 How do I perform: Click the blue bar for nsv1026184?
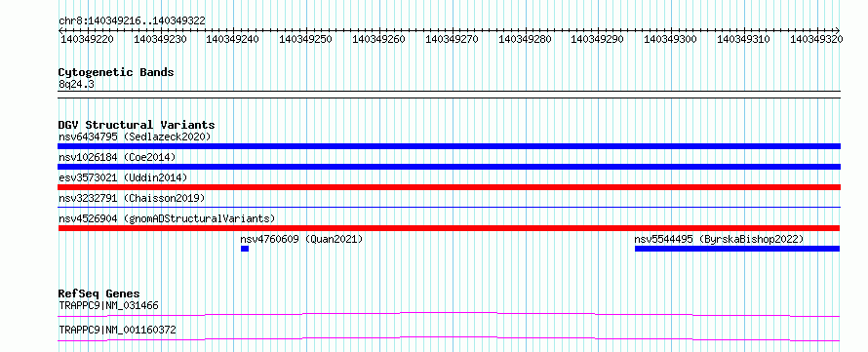[x=449, y=167]
